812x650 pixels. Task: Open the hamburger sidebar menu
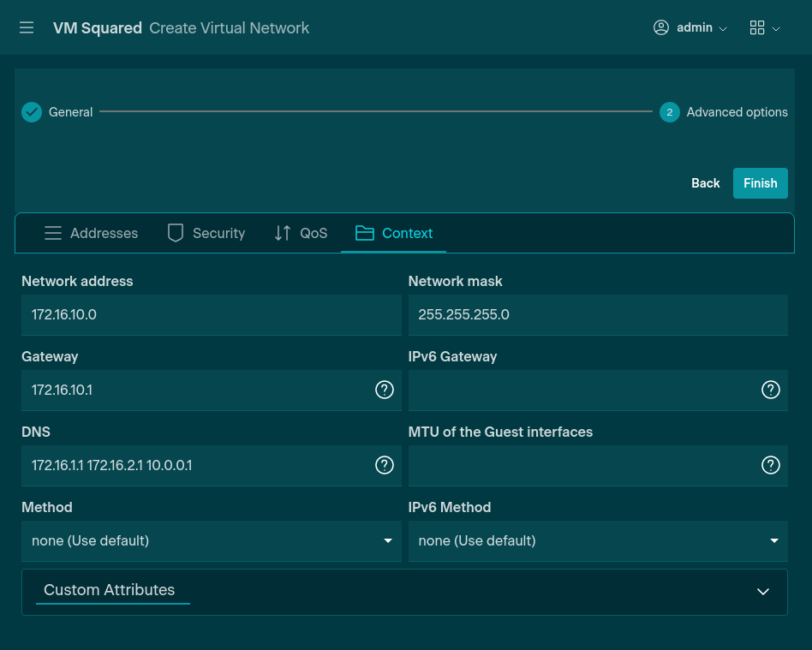click(27, 27)
